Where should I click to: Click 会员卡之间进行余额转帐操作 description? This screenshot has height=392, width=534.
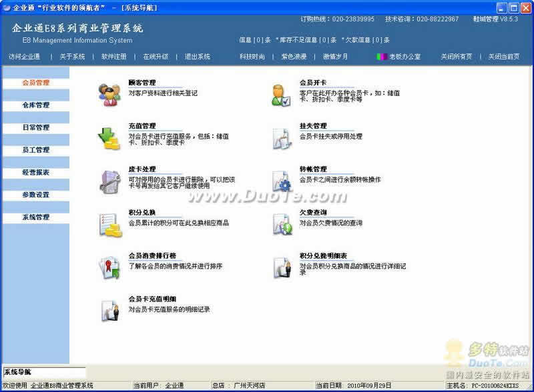click(340, 180)
